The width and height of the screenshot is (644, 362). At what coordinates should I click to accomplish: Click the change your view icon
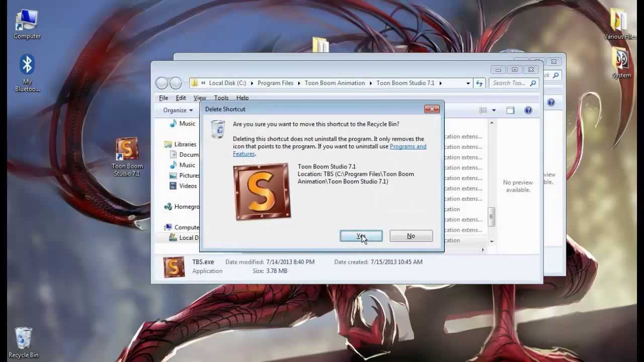[483, 110]
